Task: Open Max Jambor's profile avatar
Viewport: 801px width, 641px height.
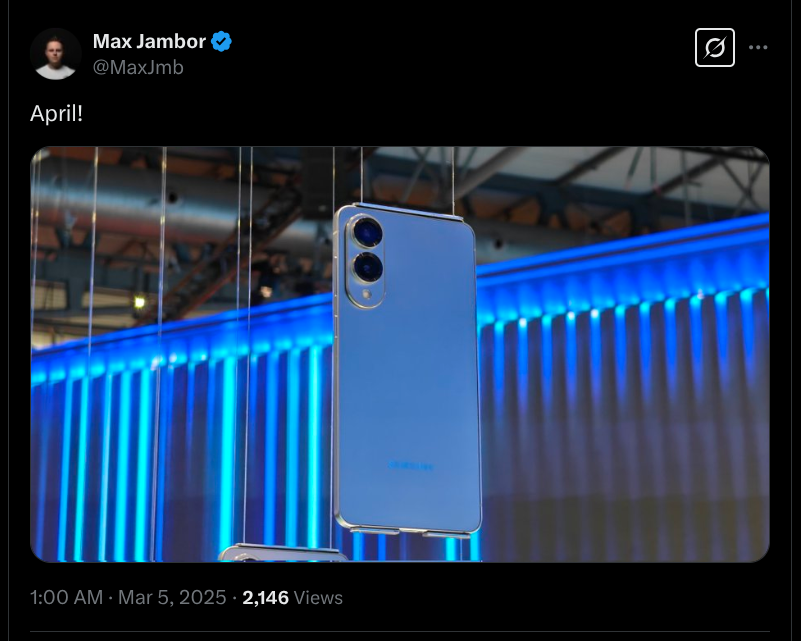Action: (x=55, y=54)
